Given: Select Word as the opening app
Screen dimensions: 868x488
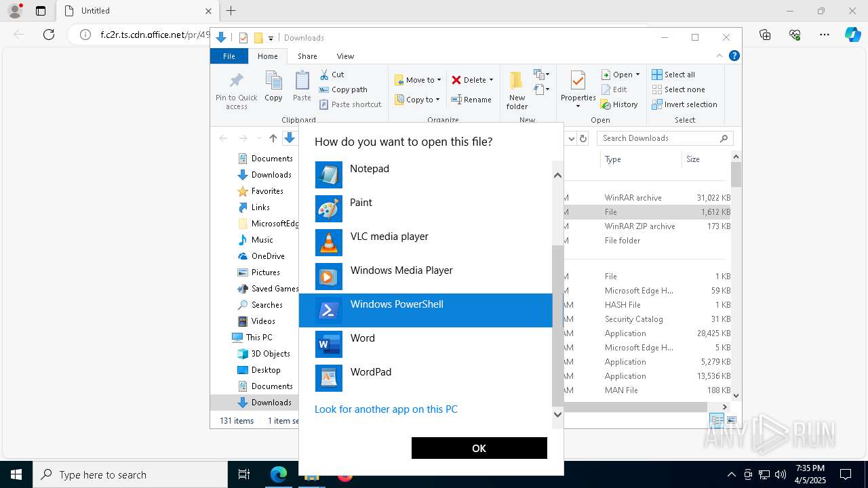Looking at the screenshot, I should click(426, 344).
